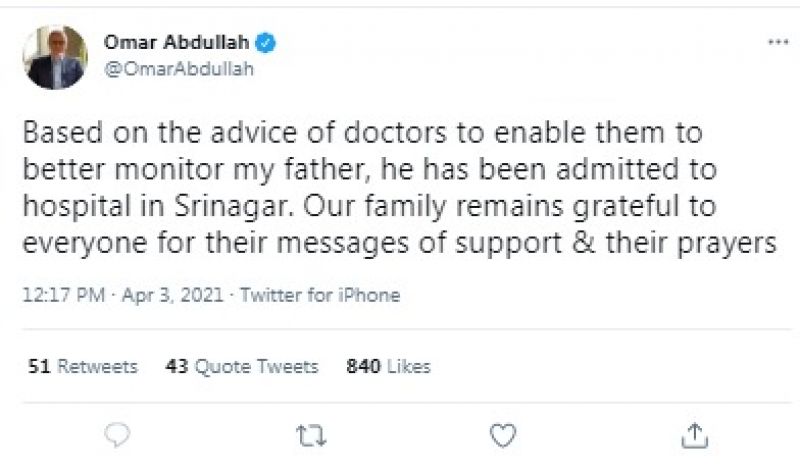800x471 pixels.
Task: Retweet using the arrows icon
Action: coord(309,434)
